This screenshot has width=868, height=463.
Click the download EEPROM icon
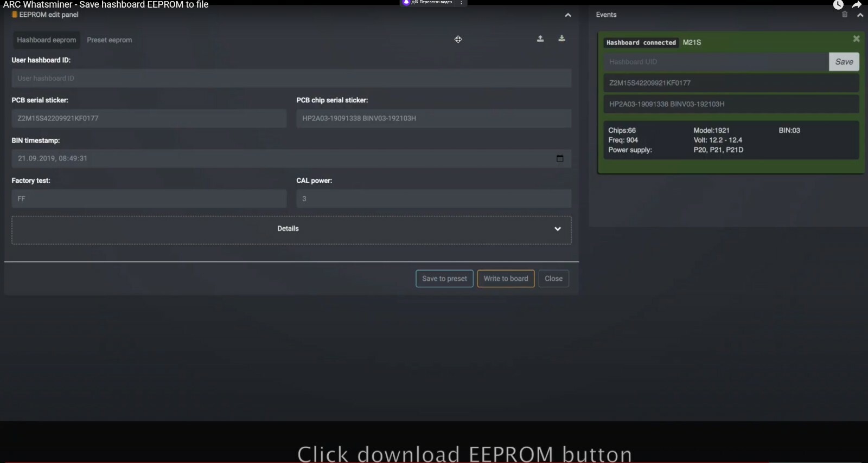tap(562, 38)
